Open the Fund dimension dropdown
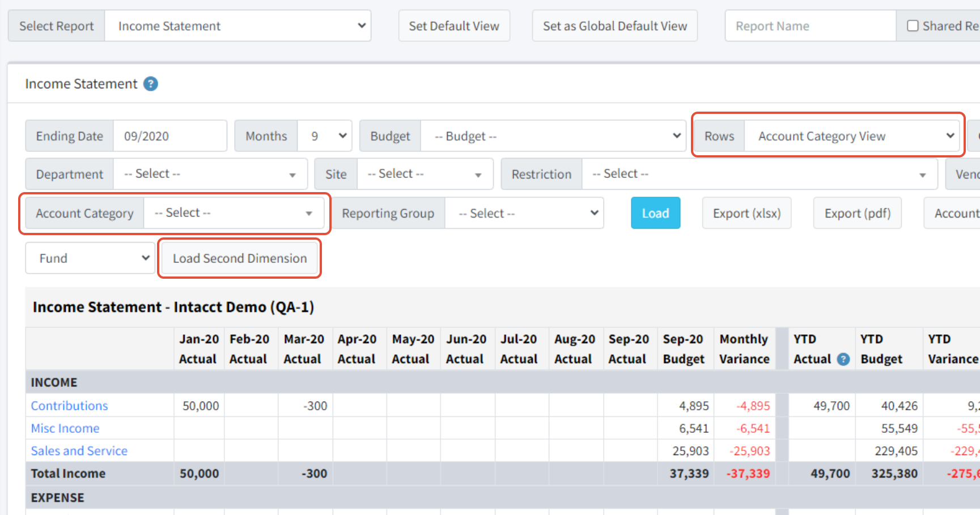Screen dimensions: 980x515 [90, 258]
